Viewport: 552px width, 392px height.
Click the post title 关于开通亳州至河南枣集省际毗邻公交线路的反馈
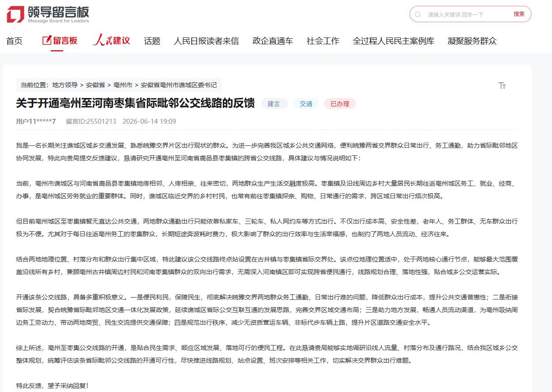[x=136, y=103]
